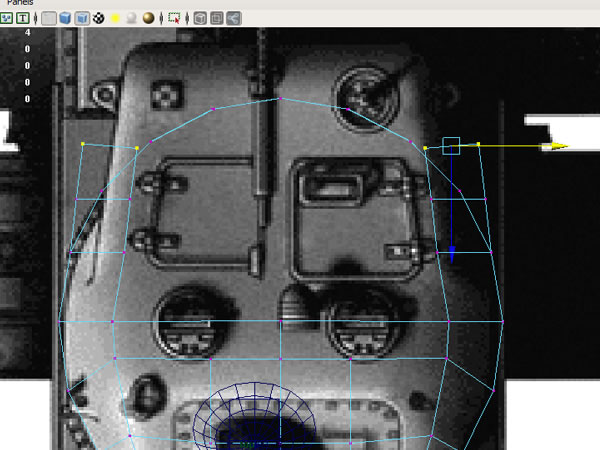Enable High Quality Rendering gold sphere
This screenshot has width=600, height=450.
[x=148, y=18]
